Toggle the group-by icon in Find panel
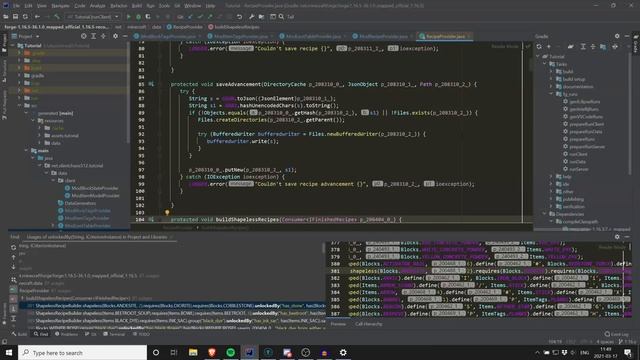 pos(13,280)
